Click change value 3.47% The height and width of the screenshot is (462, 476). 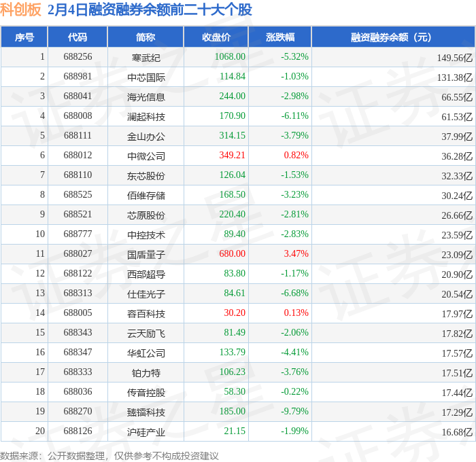tap(296, 254)
